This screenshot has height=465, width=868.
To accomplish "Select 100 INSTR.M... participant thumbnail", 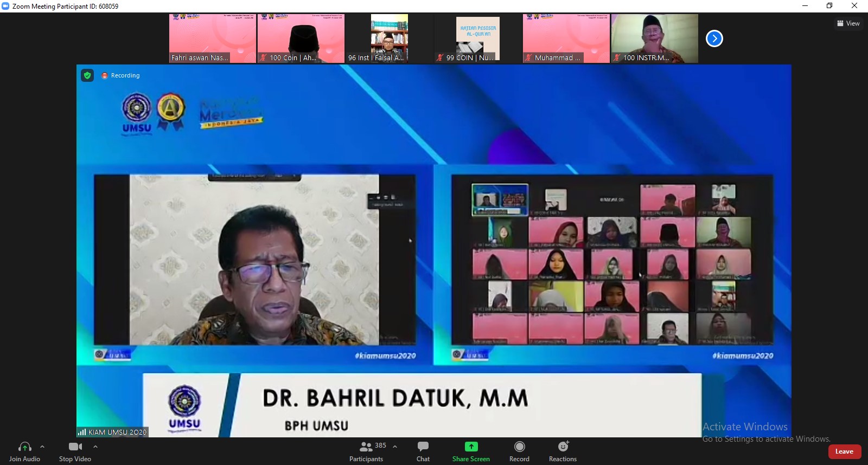I will [x=655, y=38].
